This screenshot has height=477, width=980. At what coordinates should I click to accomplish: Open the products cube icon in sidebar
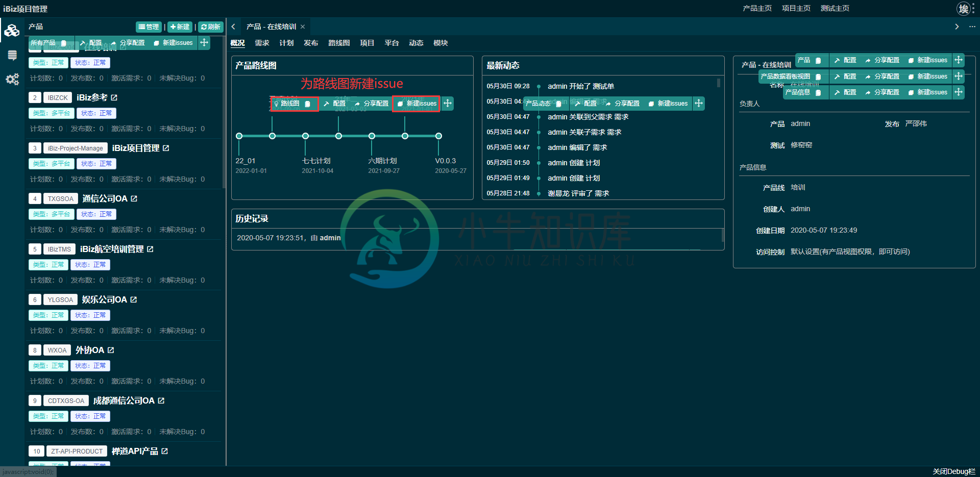tap(12, 31)
